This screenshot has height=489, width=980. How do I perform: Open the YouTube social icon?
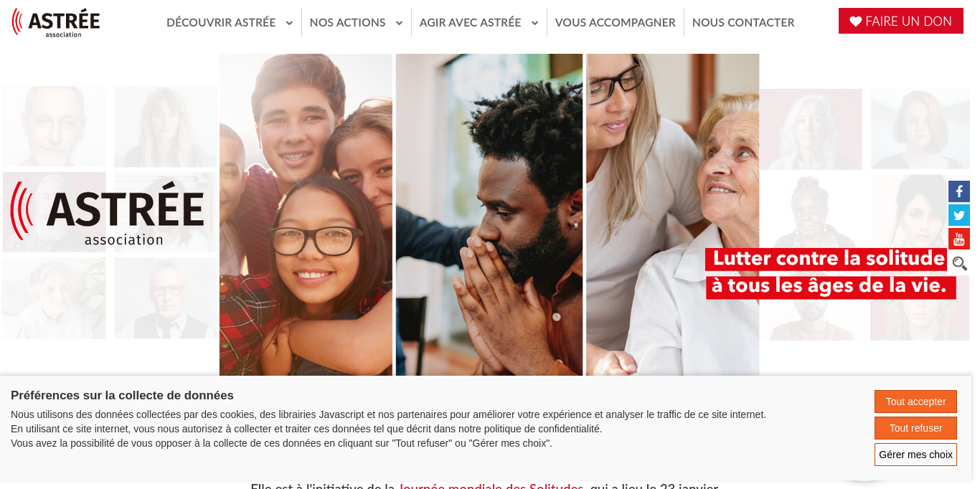point(959,239)
